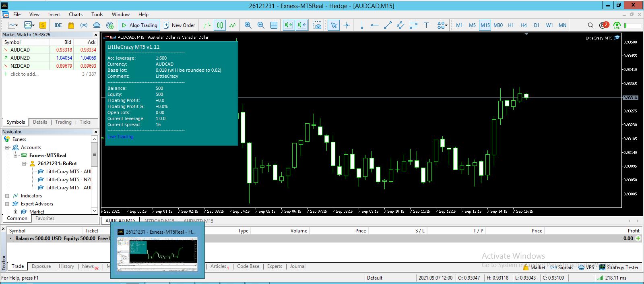Insert Fibonacci retracement lines tool

coord(413,25)
